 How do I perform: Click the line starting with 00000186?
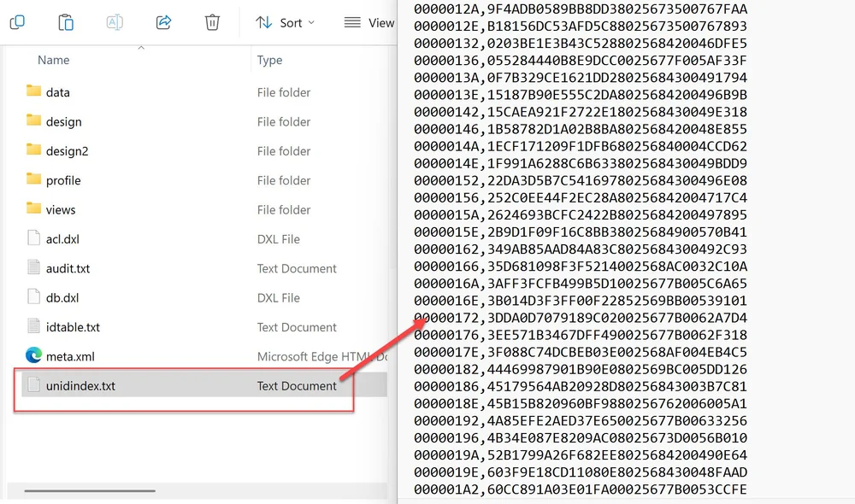(x=581, y=386)
